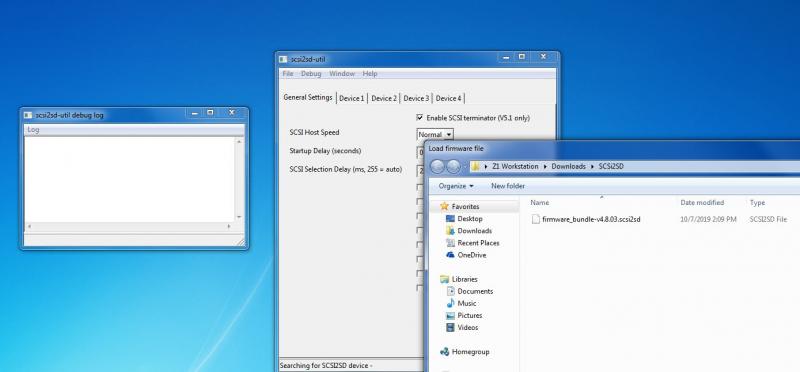
Task: Click the New folder button
Action: pos(508,186)
